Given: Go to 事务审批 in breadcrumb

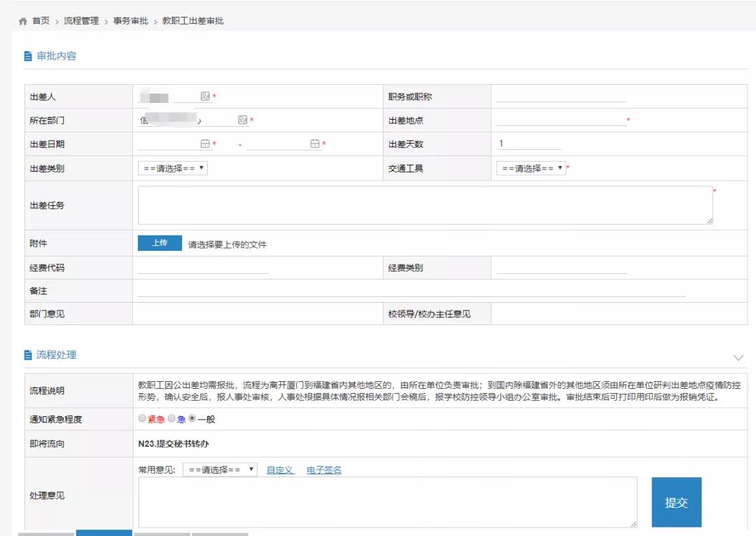Looking at the screenshot, I should [x=131, y=22].
